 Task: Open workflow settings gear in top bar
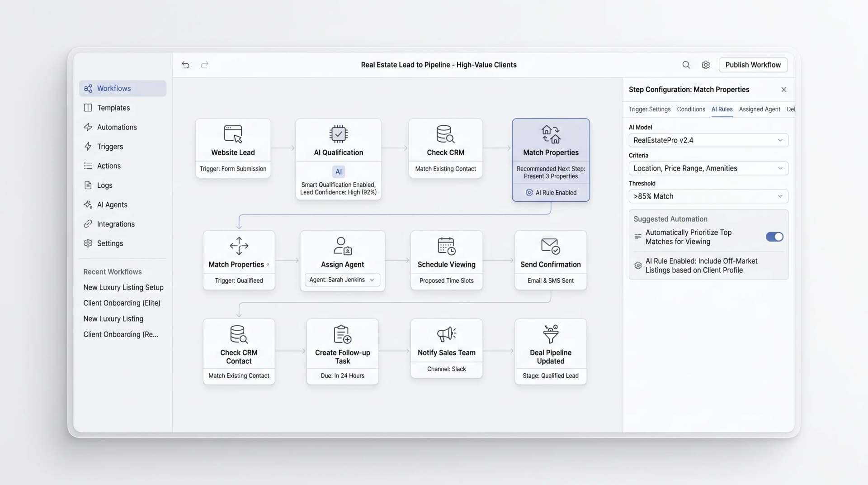tap(705, 65)
